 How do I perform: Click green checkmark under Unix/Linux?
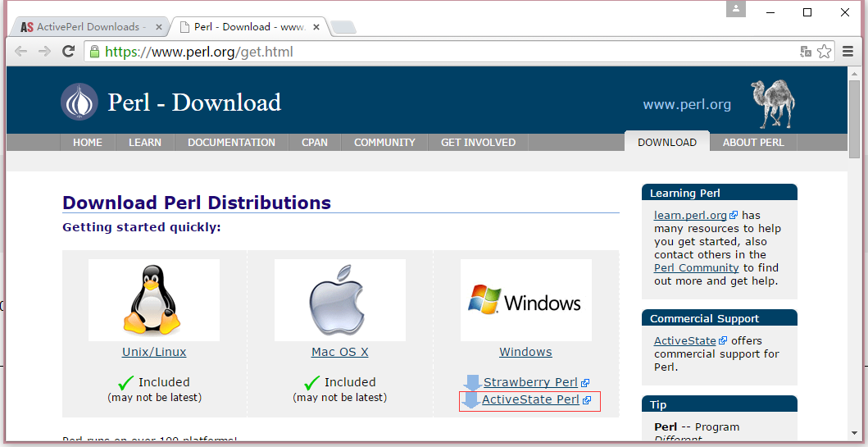click(x=126, y=382)
